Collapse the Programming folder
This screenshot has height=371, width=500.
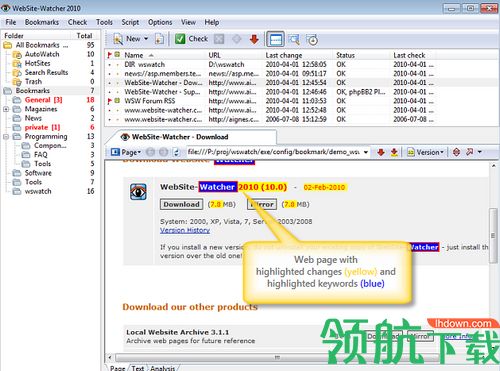coord(6,136)
